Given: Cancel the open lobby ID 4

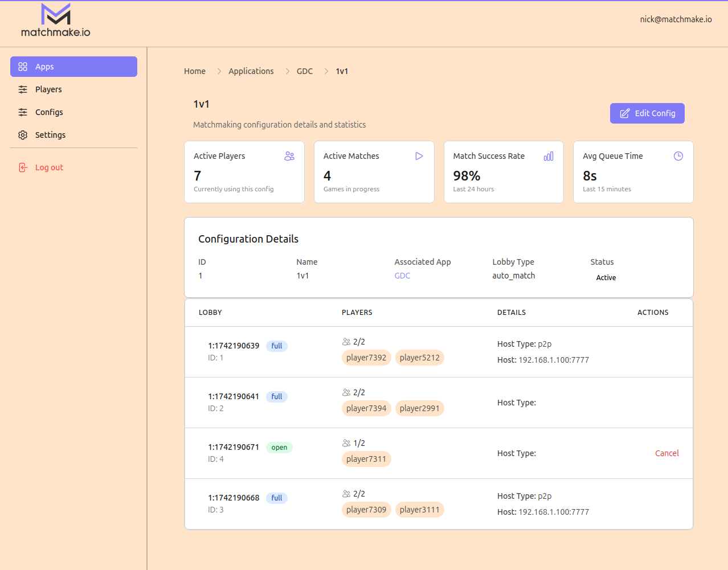Looking at the screenshot, I should [x=666, y=453].
